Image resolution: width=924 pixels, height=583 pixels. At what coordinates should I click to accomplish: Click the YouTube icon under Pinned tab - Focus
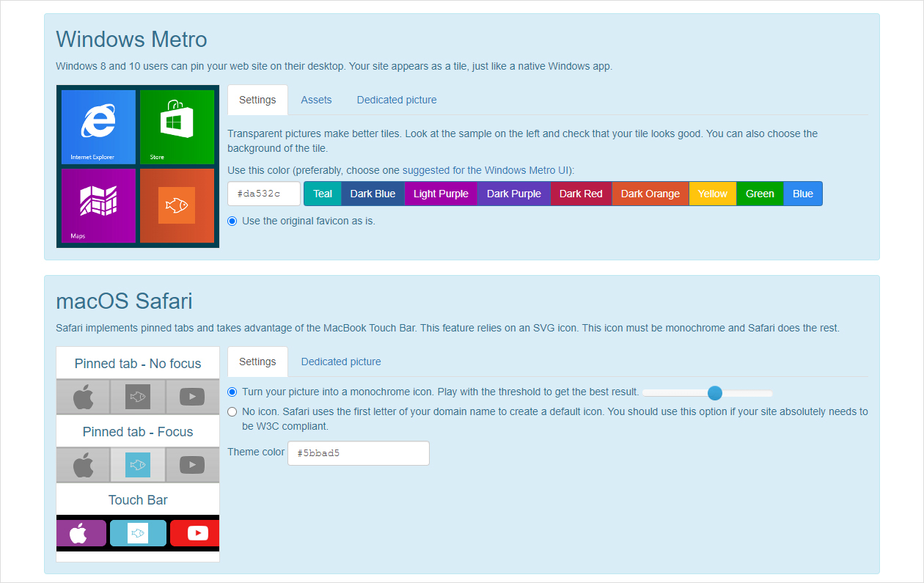192,465
